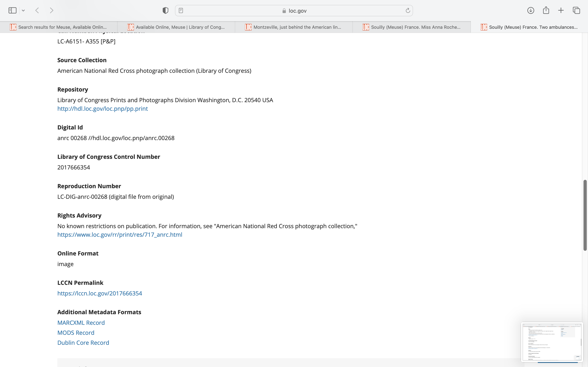The height and width of the screenshot is (367, 588).
Task: Click the screenshot preview thumbnail
Action: [551, 342]
